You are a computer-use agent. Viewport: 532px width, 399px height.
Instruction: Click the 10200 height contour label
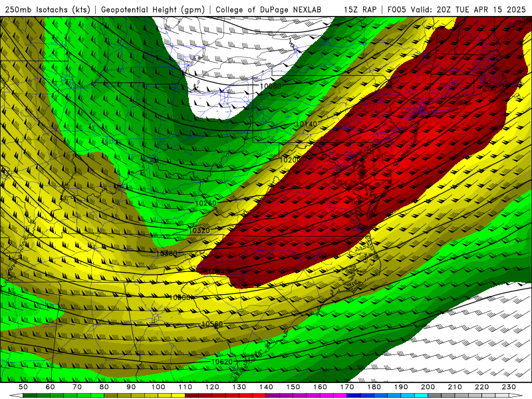click(x=291, y=160)
